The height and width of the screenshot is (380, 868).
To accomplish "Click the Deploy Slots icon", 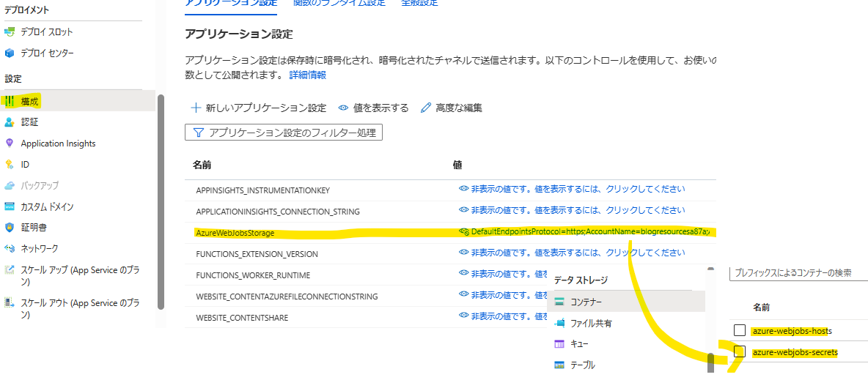I will tap(9, 32).
